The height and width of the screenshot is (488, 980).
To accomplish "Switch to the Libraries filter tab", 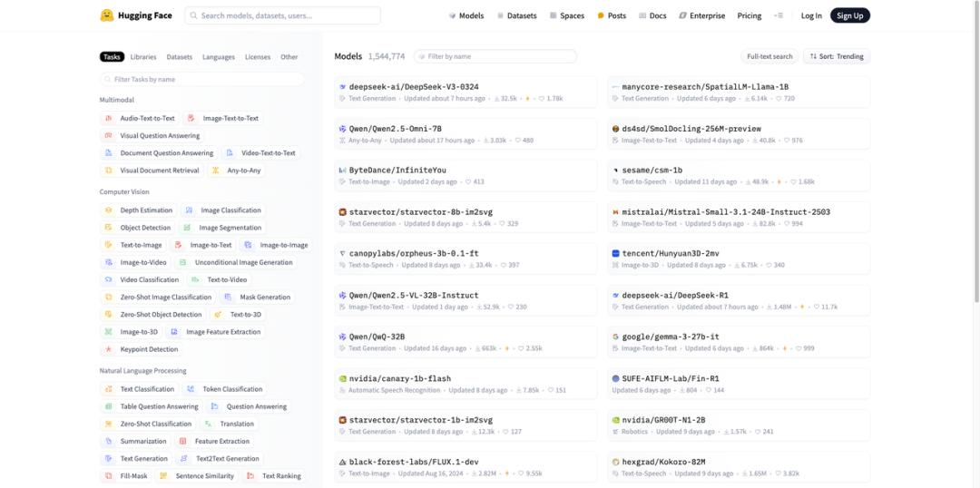I will 143,57.
